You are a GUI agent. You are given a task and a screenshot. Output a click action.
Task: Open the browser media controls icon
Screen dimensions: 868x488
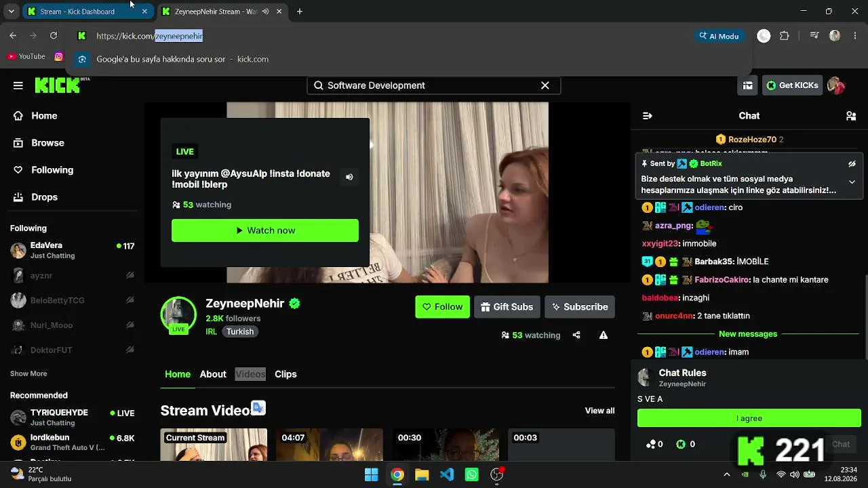pyautogui.click(x=814, y=36)
